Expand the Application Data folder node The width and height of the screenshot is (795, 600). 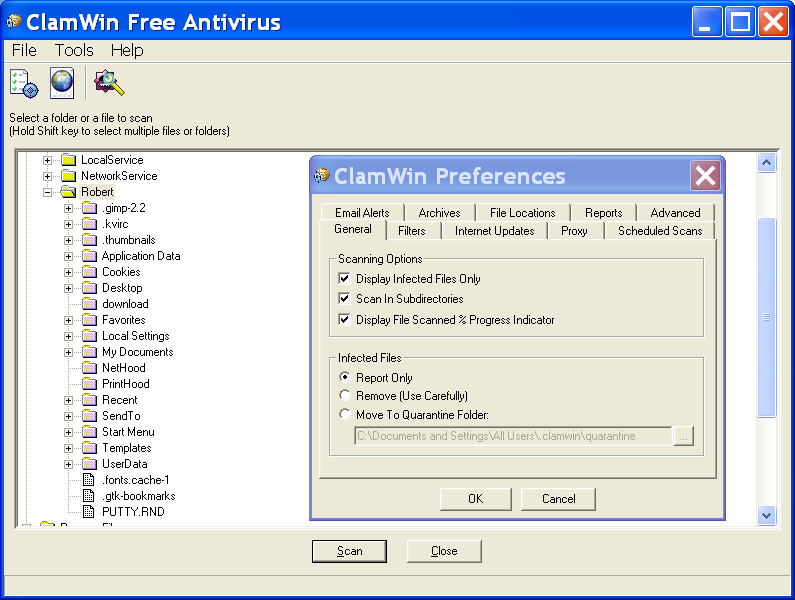68,256
